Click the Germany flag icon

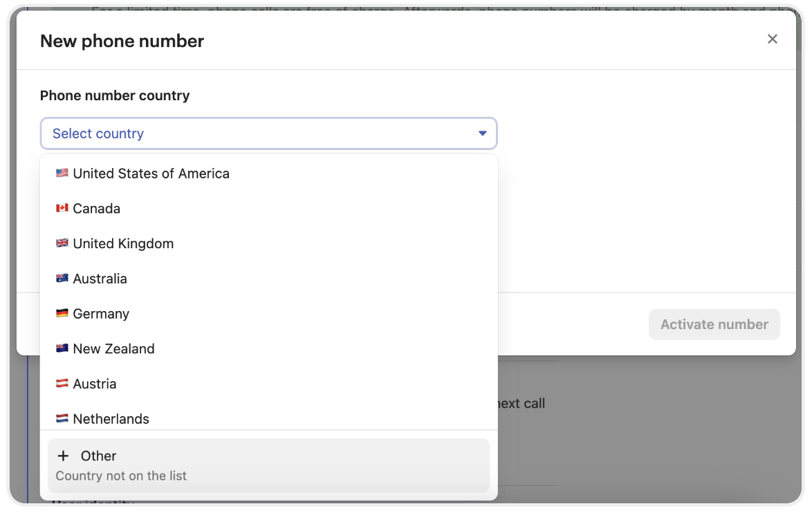coord(62,314)
